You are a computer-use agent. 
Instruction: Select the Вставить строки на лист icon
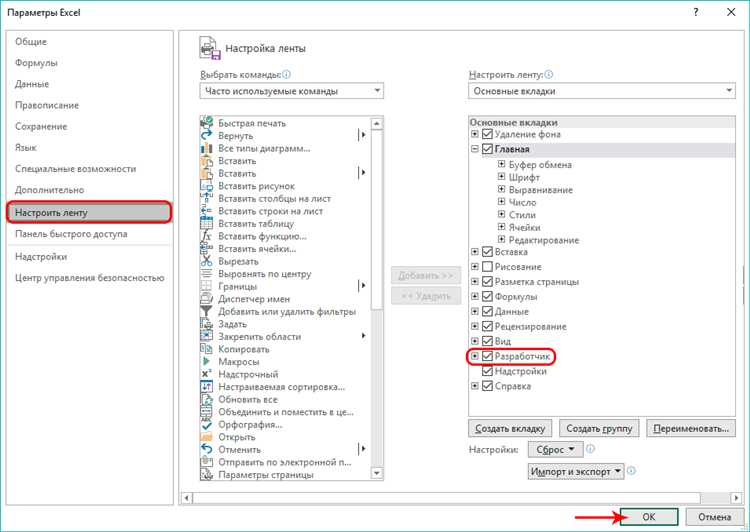[x=207, y=211]
